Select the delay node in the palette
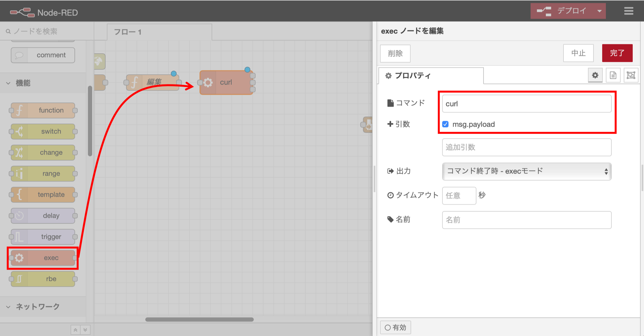Viewport: 644px width, 336px height. [x=43, y=216]
